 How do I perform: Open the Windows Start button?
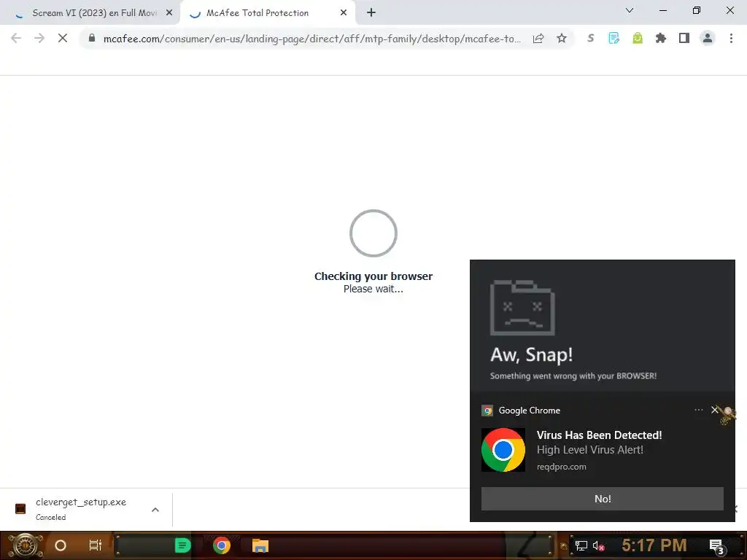tap(26, 545)
